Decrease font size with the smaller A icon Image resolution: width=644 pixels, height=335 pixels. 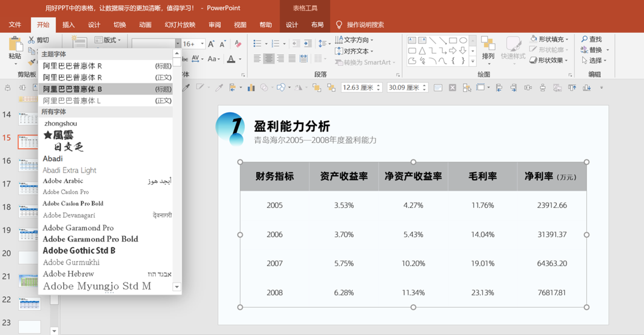pyautogui.click(x=222, y=44)
